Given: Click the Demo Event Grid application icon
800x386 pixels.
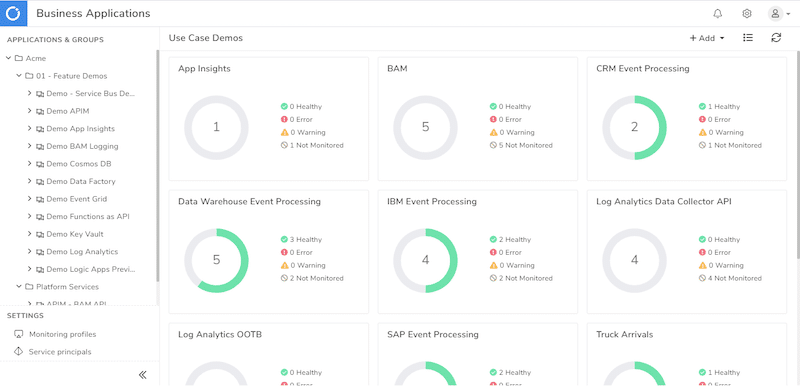Looking at the screenshot, I should [40, 199].
